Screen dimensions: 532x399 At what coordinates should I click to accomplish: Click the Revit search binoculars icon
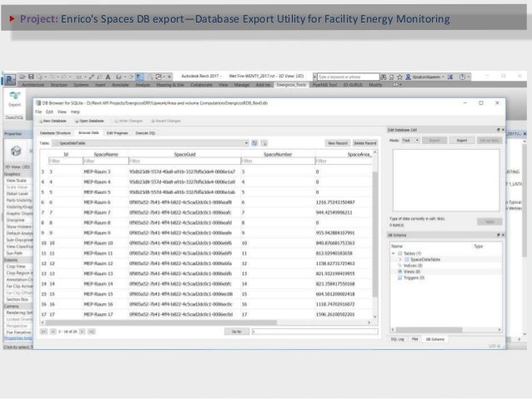tap(384, 77)
